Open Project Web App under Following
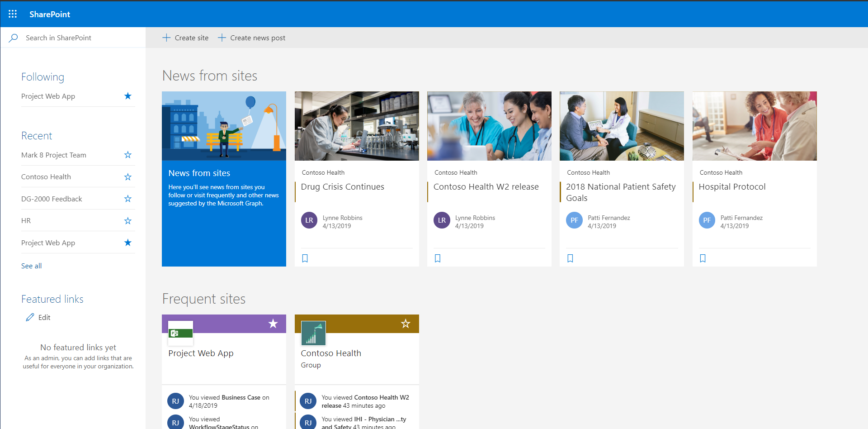 pyautogui.click(x=48, y=96)
